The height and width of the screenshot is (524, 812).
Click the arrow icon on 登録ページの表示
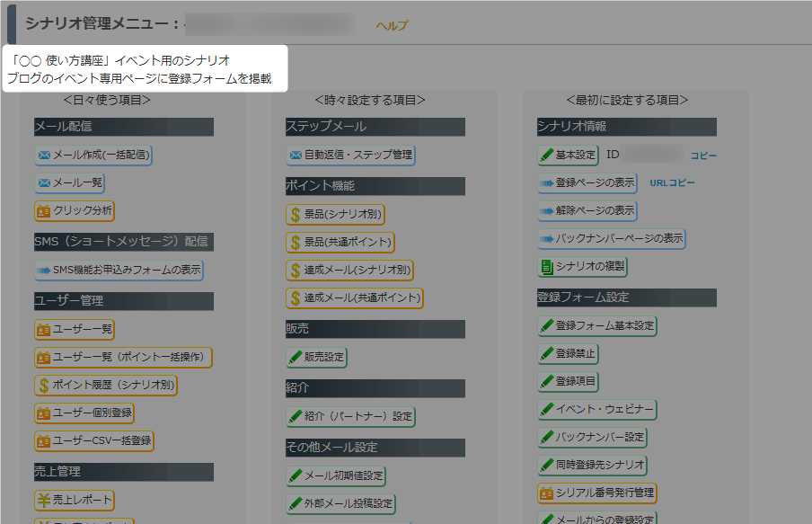[x=546, y=183]
